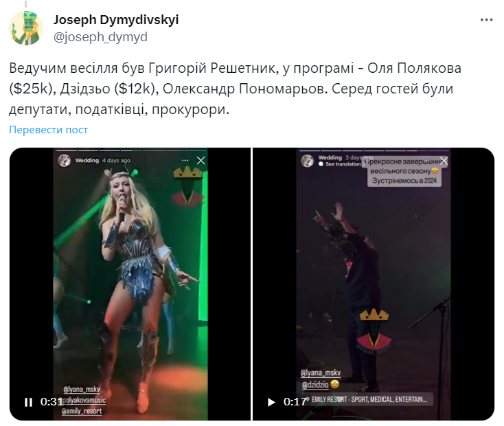Viewport: 504px width, 426px height.
Task: Open the tweet's three-dot more options menu
Action: (486, 20)
